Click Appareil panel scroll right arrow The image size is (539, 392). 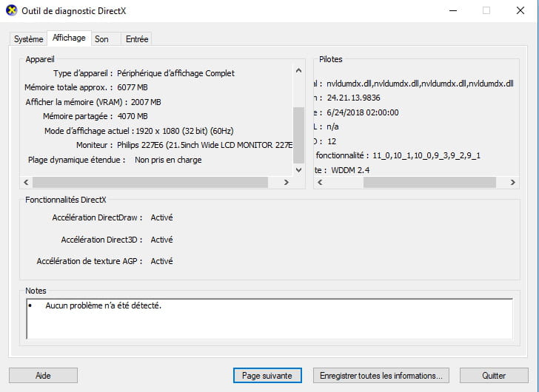point(287,182)
